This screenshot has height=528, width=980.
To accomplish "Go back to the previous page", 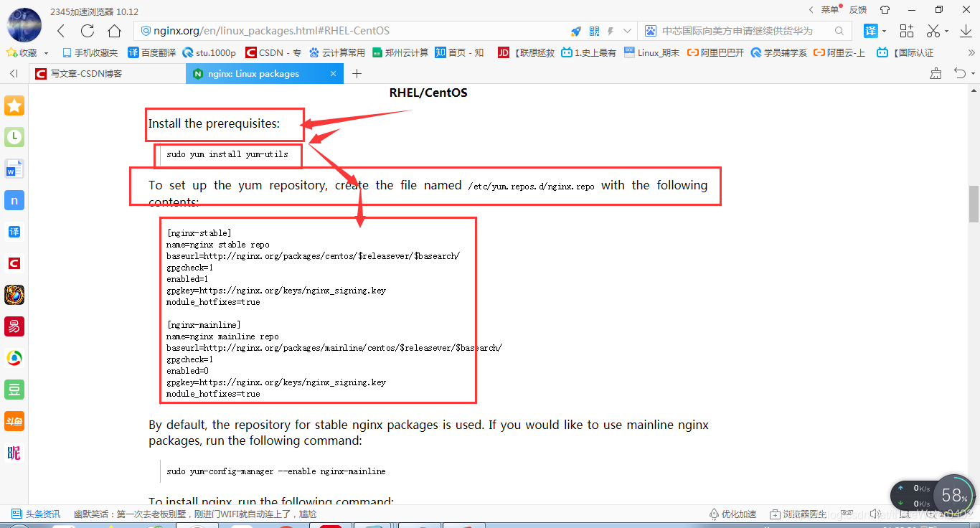I will tap(61, 31).
